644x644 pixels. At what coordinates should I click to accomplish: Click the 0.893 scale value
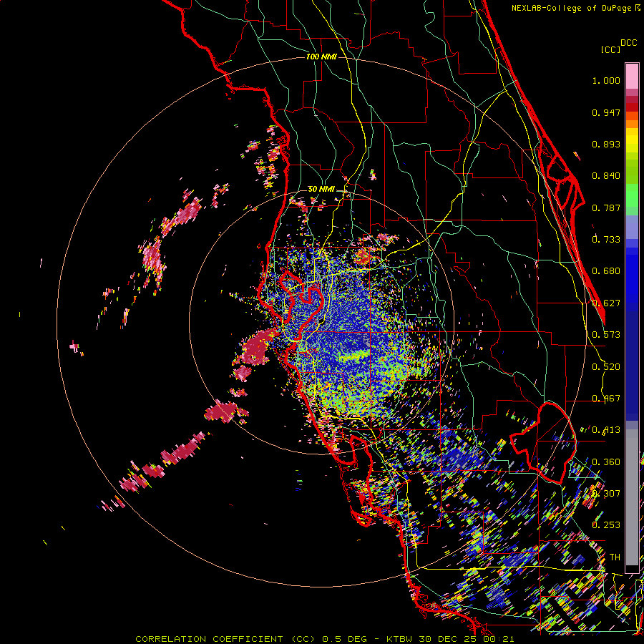606,144
